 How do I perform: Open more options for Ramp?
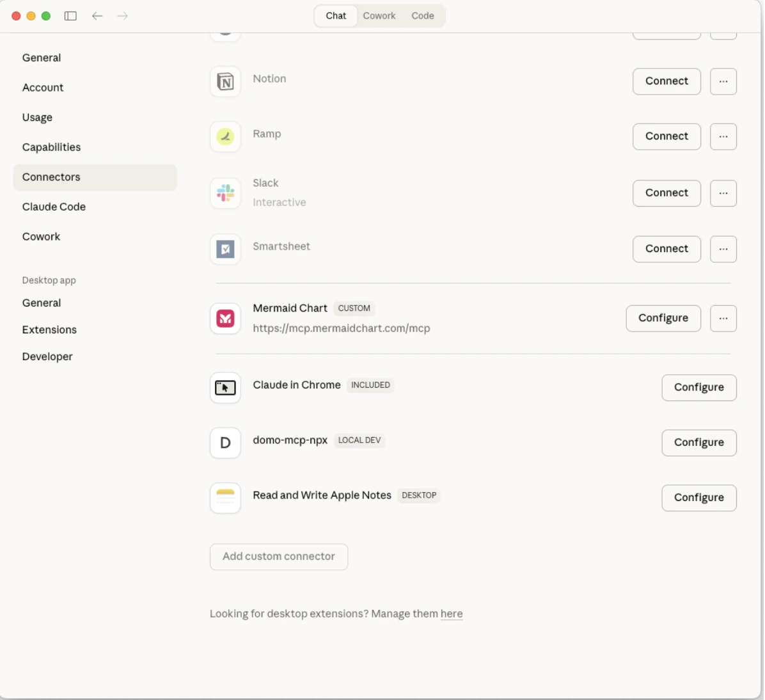point(723,137)
